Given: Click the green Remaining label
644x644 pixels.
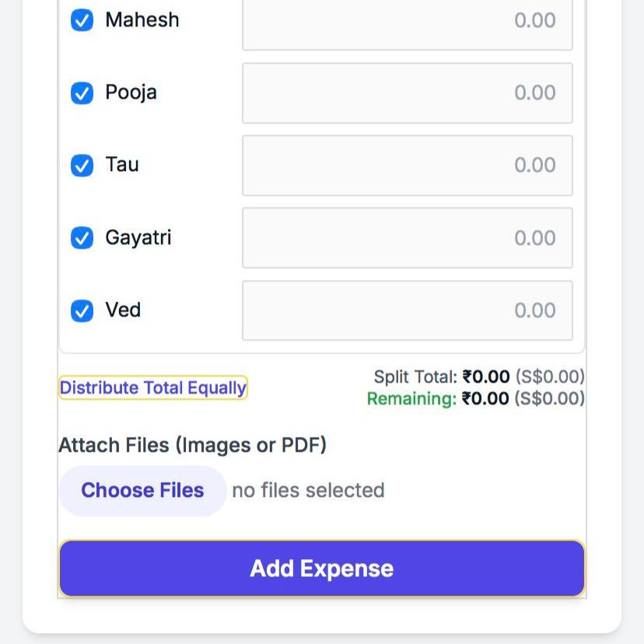Looking at the screenshot, I should tap(412, 399).
